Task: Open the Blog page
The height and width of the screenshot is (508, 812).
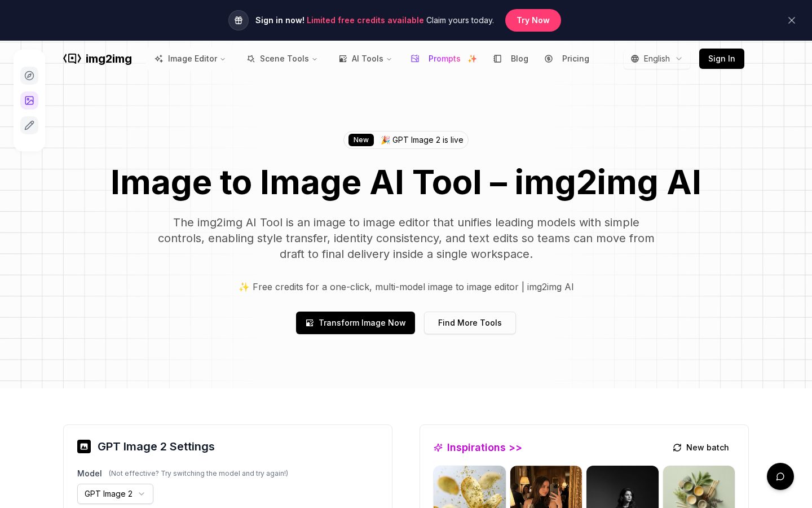Action: (x=511, y=59)
